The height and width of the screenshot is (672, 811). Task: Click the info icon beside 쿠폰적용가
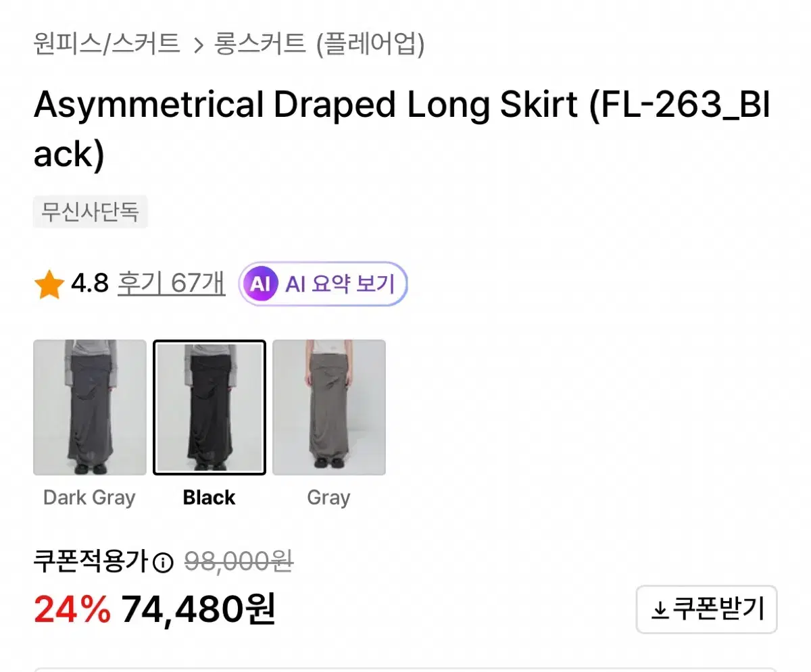click(163, 563)
